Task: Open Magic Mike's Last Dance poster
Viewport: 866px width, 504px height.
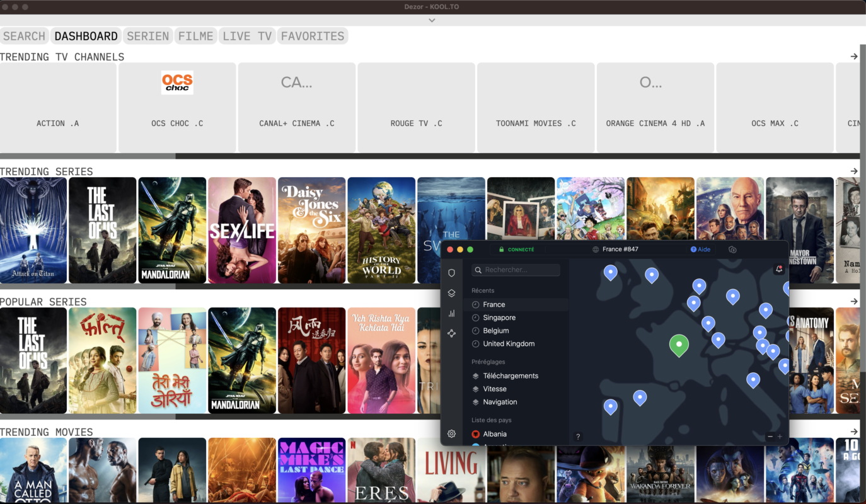Action: coord(311,470)
